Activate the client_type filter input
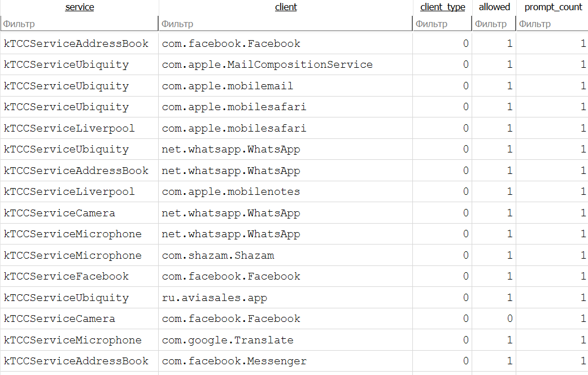The image size is (588, 375). pos(442,24)
